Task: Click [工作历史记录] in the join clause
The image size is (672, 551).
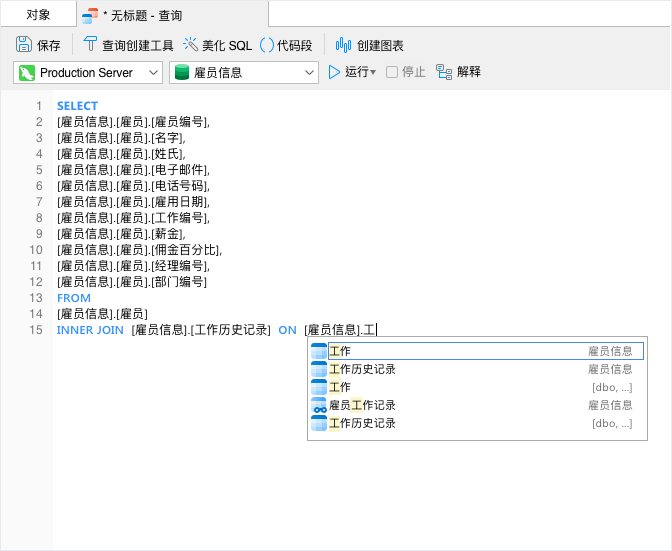Action: click(x=231, y=330)
